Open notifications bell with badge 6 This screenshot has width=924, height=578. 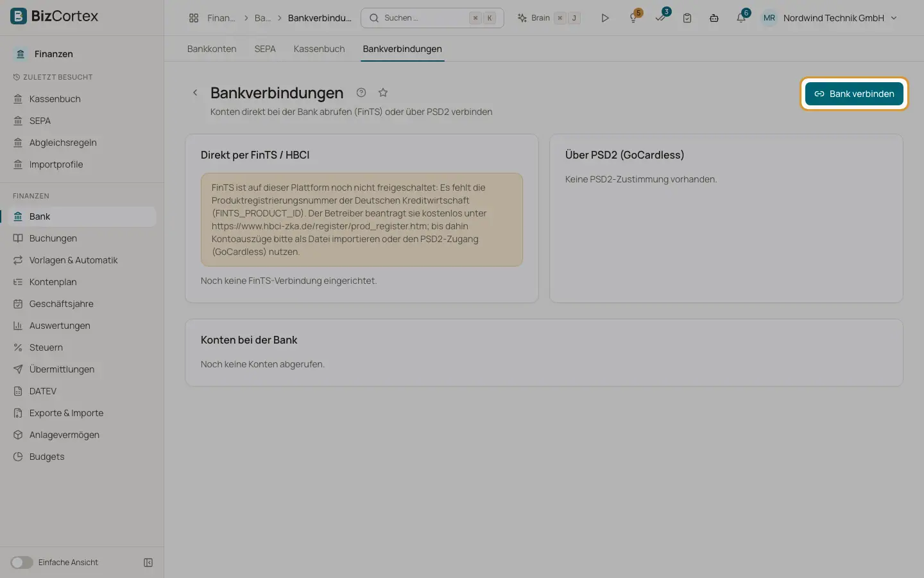742,17
